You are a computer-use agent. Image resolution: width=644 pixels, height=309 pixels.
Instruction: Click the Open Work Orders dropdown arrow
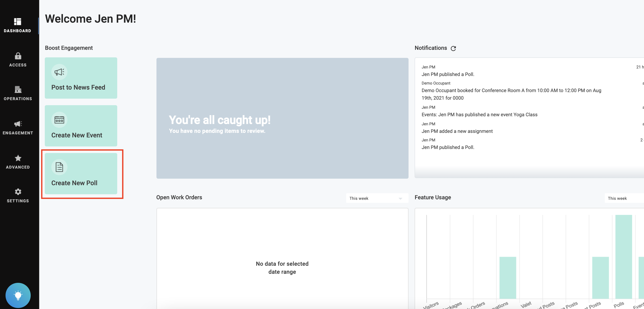(x=400, y=199)
